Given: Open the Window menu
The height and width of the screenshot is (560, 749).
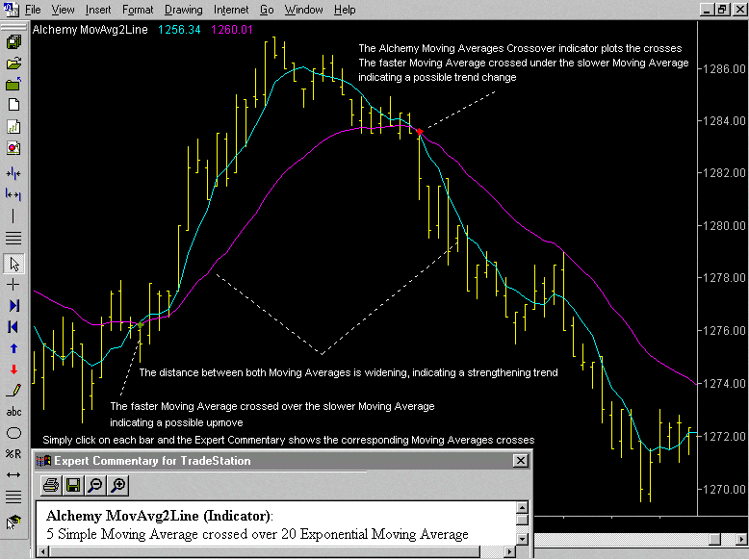Looking at the screenshot, I should (x=304, y=10).
